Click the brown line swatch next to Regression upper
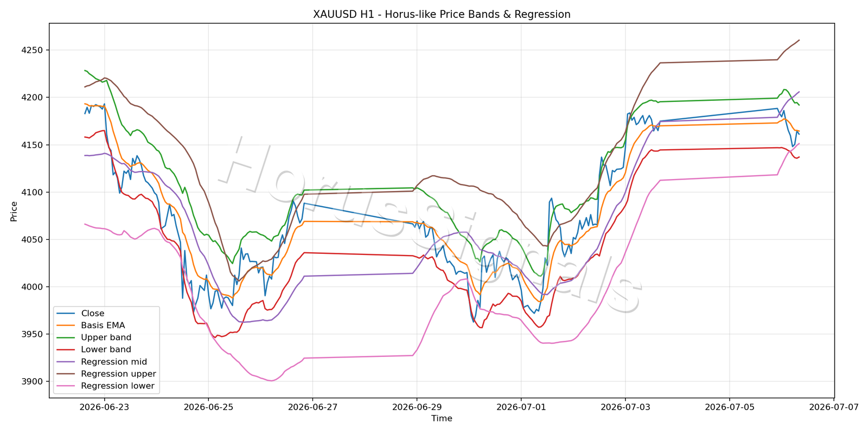 (x=66, y=374)
